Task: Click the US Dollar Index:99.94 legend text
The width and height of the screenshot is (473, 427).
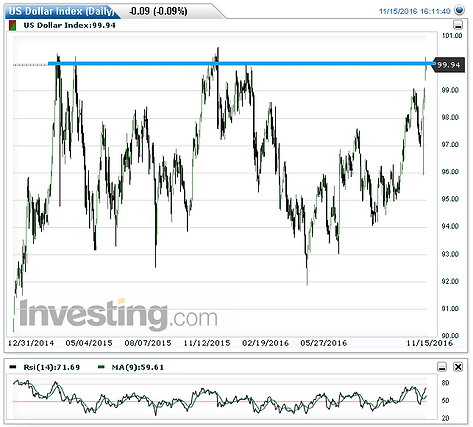Action: (69, 25)
